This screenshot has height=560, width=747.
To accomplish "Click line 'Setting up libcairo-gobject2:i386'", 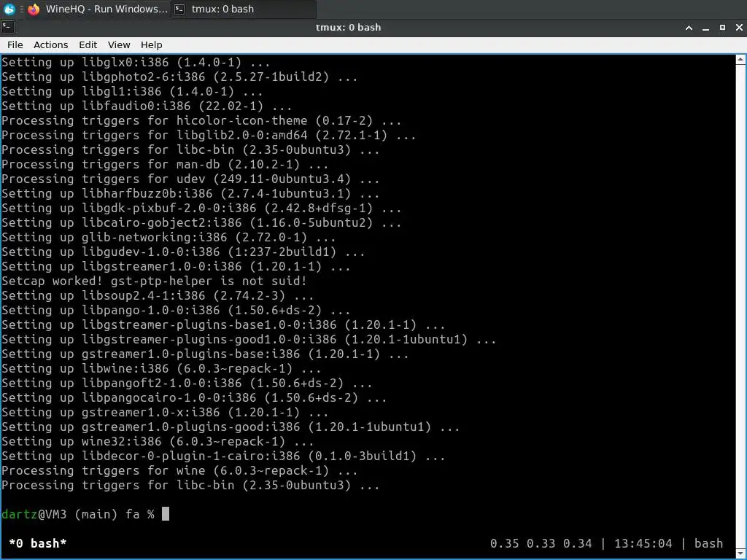I will click(201, 223).
